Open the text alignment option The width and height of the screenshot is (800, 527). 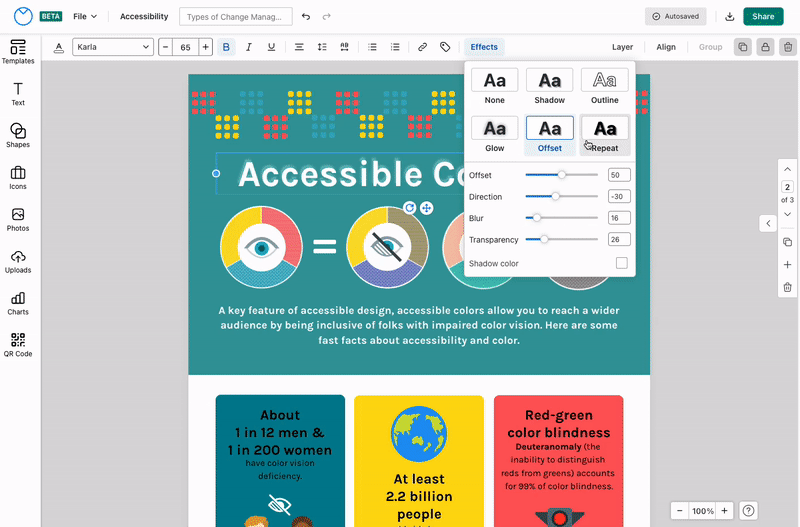299,47
